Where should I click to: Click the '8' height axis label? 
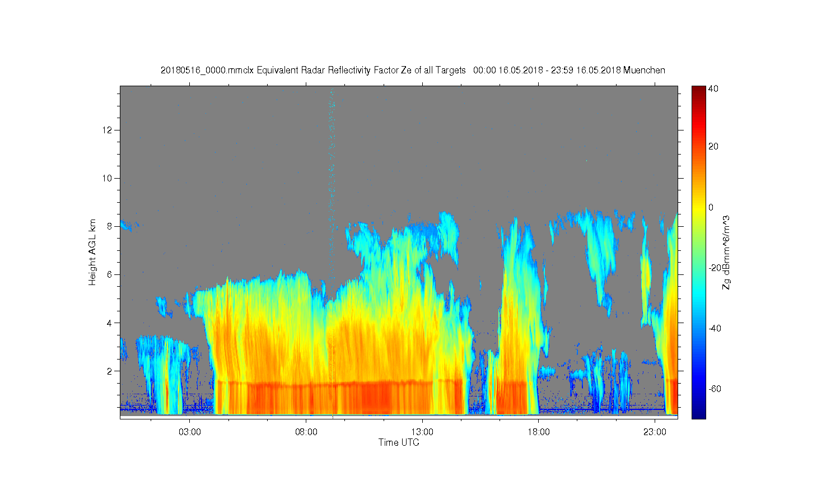click(x=110, y=226)
